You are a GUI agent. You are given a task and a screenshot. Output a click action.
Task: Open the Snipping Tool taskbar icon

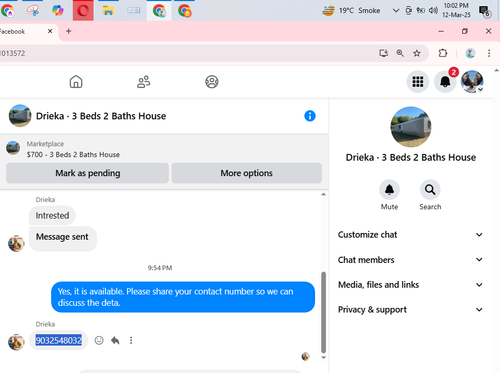pyautogui.click(x=33, y=11)
